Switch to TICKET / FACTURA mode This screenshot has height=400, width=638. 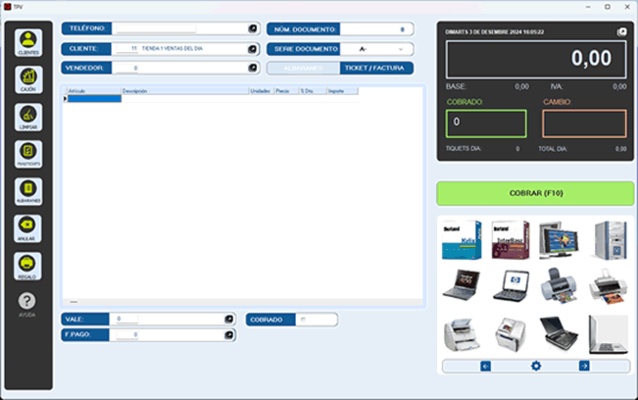(x=376, y=68)
